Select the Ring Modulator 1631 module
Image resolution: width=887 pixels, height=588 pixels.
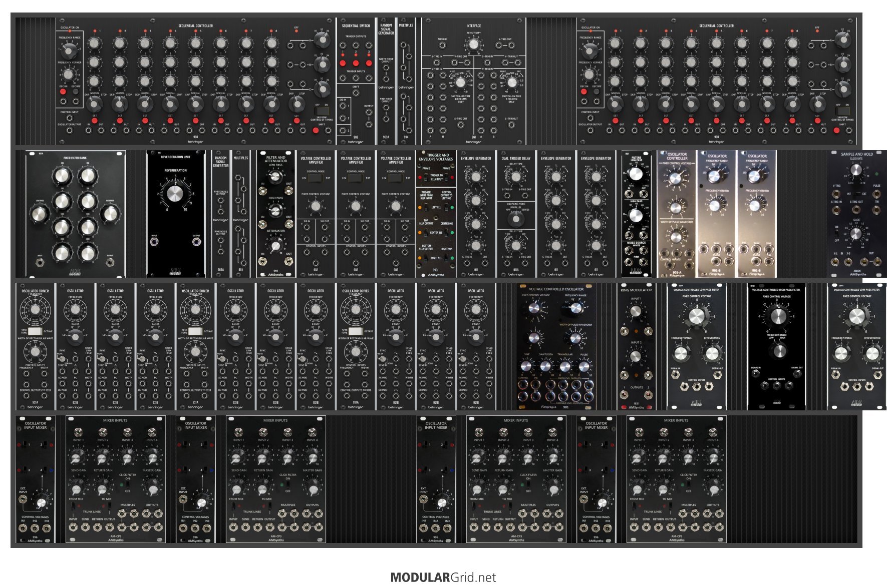tap(636, 346)
